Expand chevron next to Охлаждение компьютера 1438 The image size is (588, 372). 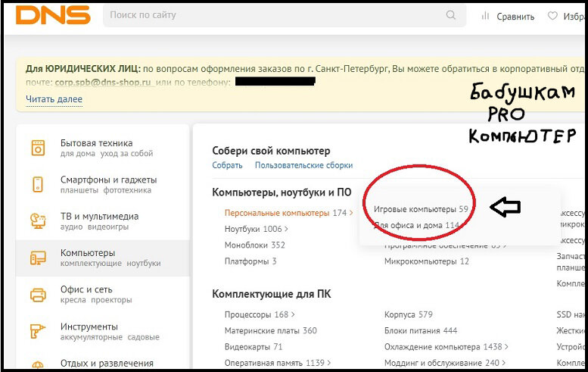(506, 347)
